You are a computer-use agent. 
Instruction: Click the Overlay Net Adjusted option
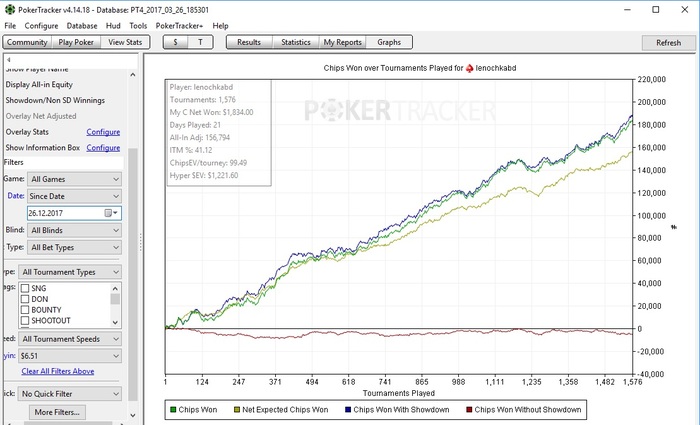coord(41,116)
